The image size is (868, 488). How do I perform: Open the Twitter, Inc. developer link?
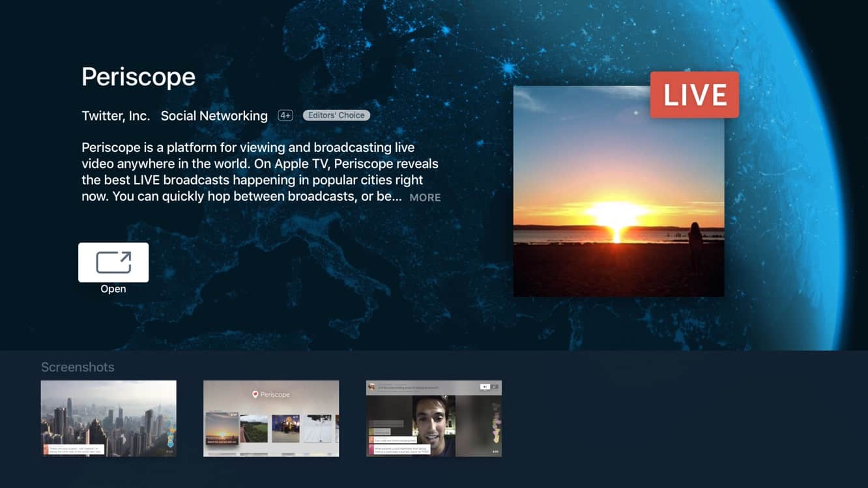pyautogui.click(x=116, y=116)
